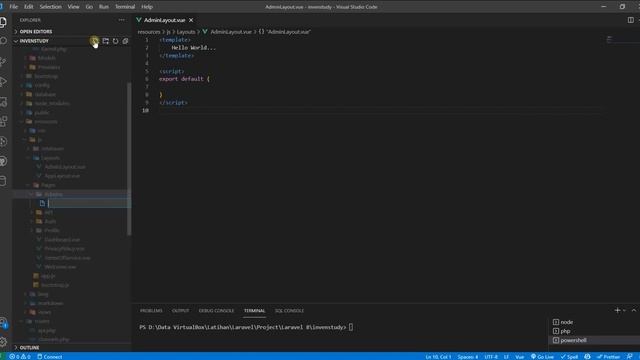Click the new file name input box
Image resolution: width=640 pixels, height=360 pixels.
pos(89,203)
